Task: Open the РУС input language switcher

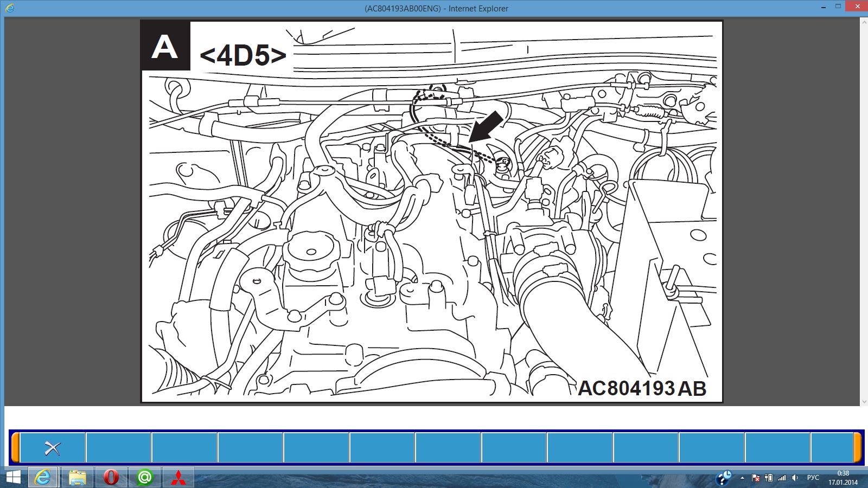Action: [813, 478]
